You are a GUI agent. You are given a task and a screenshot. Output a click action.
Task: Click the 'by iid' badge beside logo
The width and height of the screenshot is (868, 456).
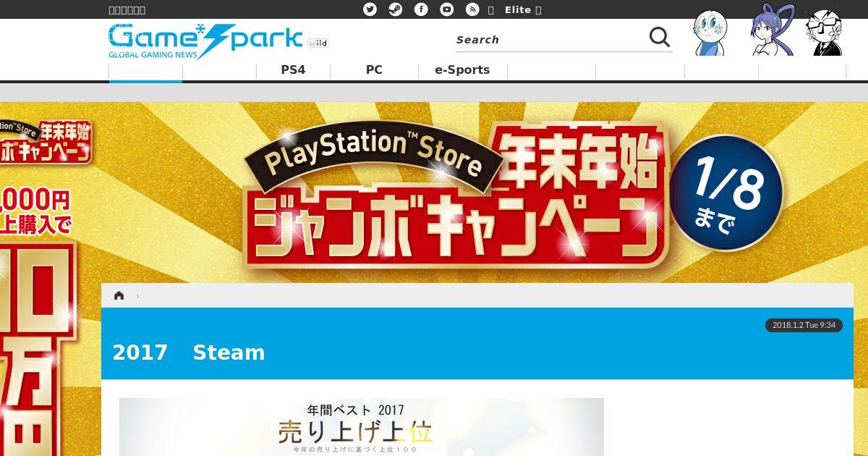[x=318, y=43]
